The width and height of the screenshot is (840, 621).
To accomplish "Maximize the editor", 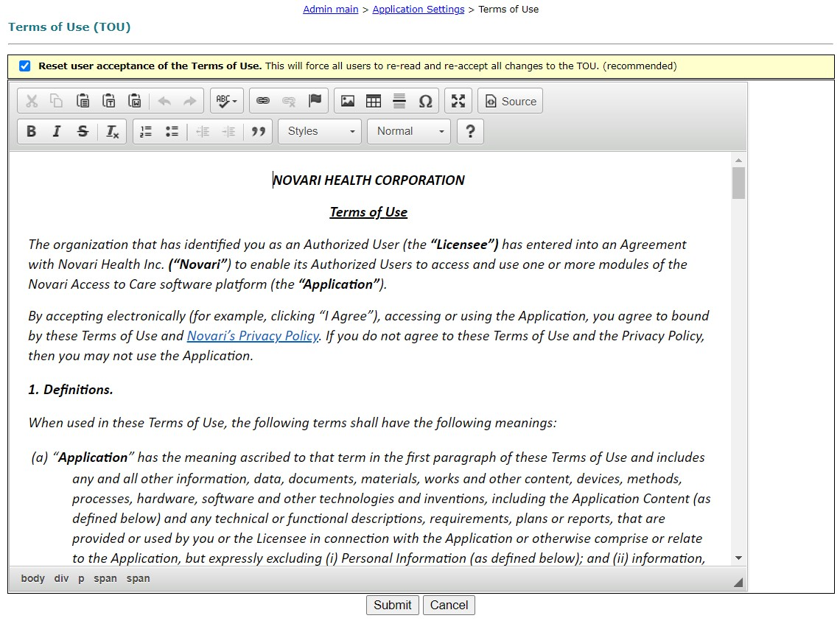I will pos(458,101).
